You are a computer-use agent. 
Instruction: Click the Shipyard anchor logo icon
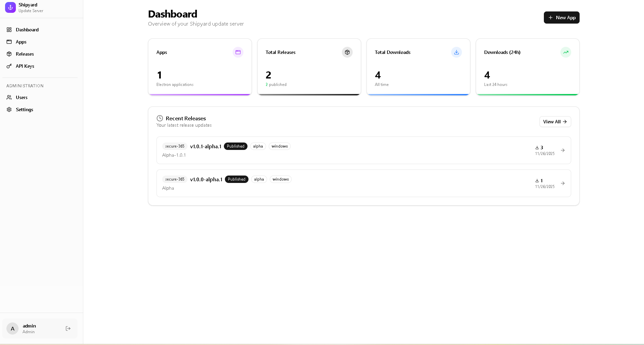10,7
